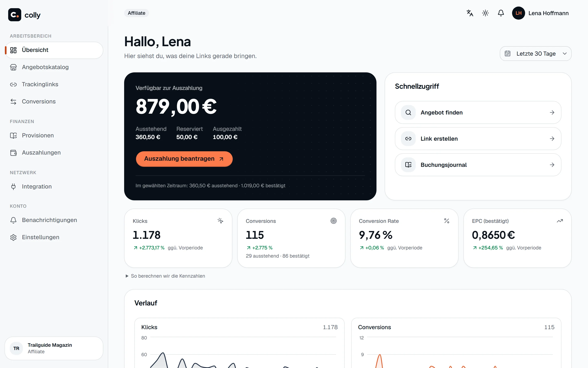Click Buchungsjournal quick link label
The width and height of the screenshot is (588, 368).
443,165
